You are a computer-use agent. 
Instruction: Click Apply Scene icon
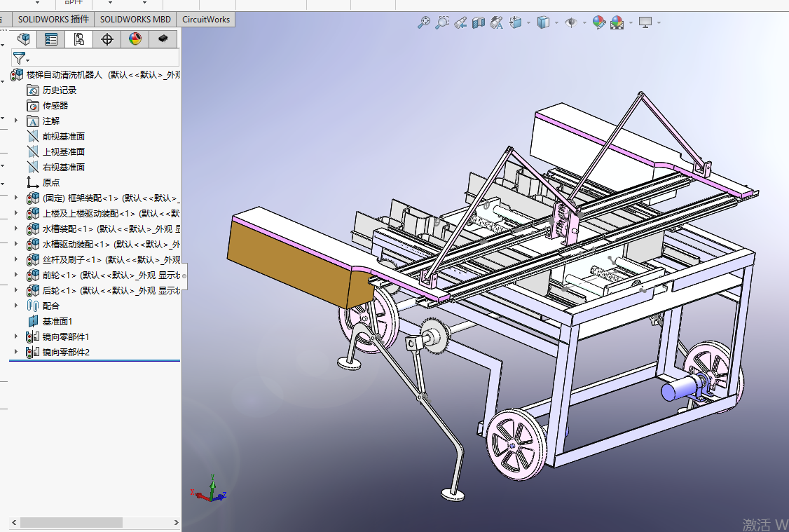(617, 22)
